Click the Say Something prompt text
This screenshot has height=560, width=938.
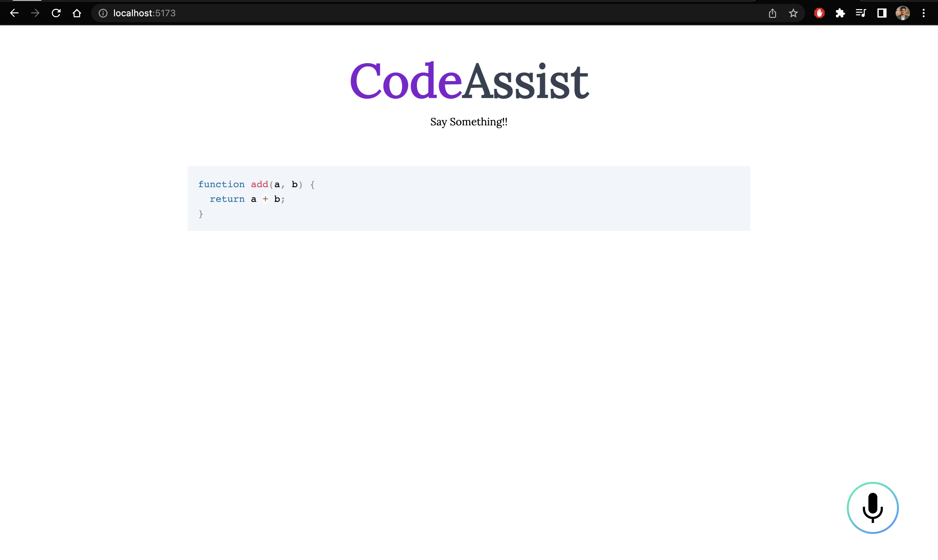pyautogui.click(x=469, y=121)
